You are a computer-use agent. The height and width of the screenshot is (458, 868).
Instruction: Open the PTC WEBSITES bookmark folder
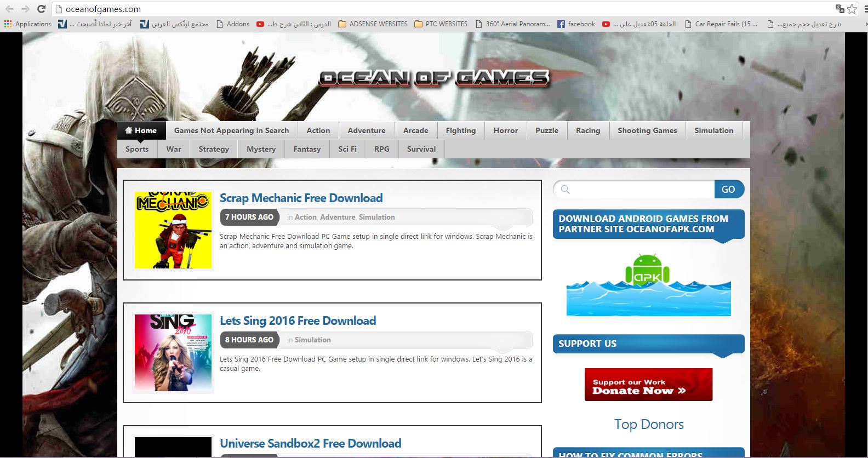(x=441, y=24)
